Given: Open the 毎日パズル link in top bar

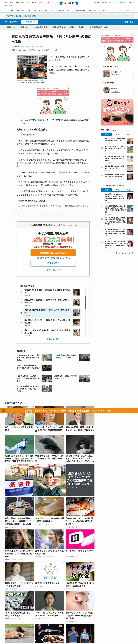Looking at the screenshot, I should (x=42, y=3).
